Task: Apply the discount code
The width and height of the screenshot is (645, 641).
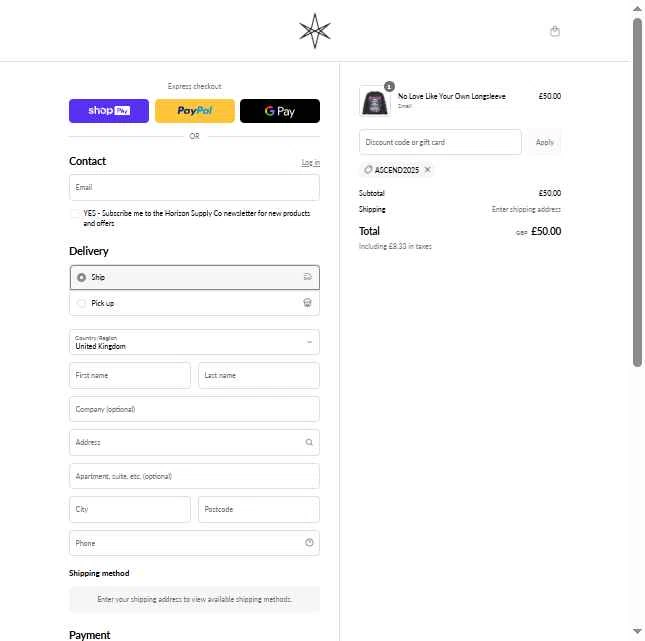Action: click(544, 142)
